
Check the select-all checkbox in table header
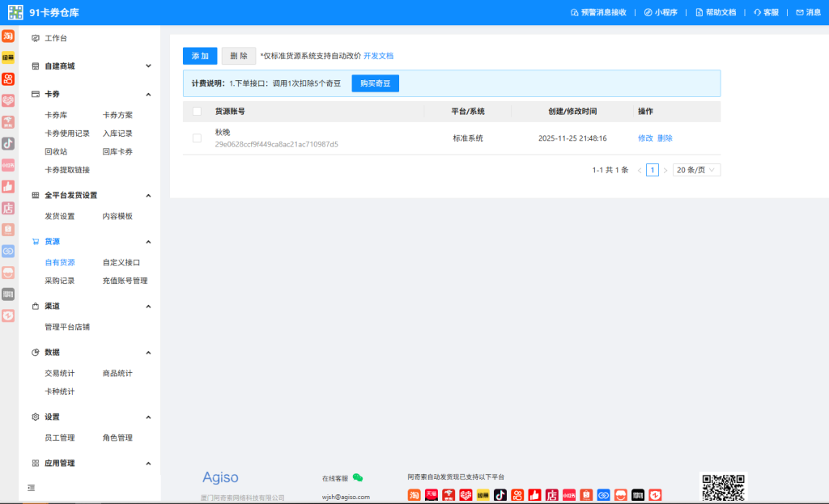197,111
